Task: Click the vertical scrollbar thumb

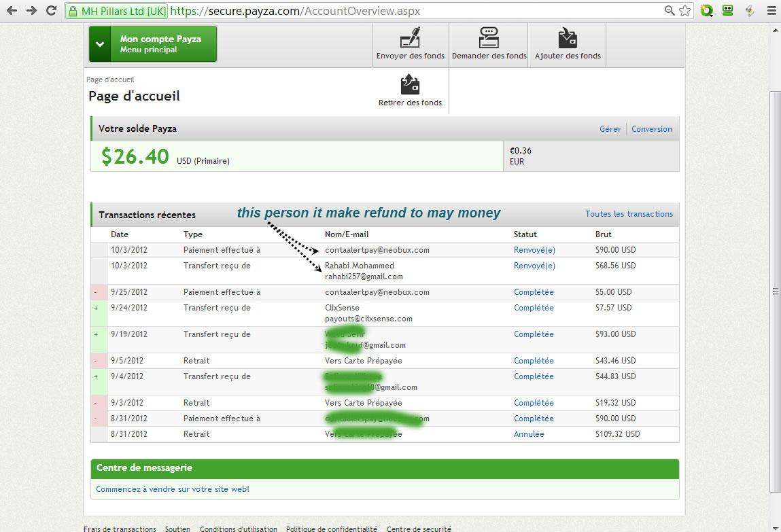Action: tap(775, 291)
